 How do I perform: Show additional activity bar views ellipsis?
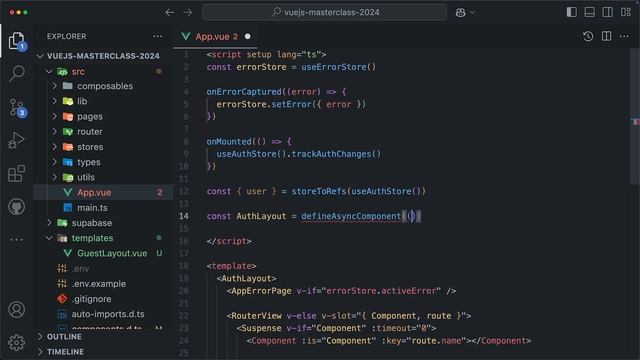click(x=16, y=240)
